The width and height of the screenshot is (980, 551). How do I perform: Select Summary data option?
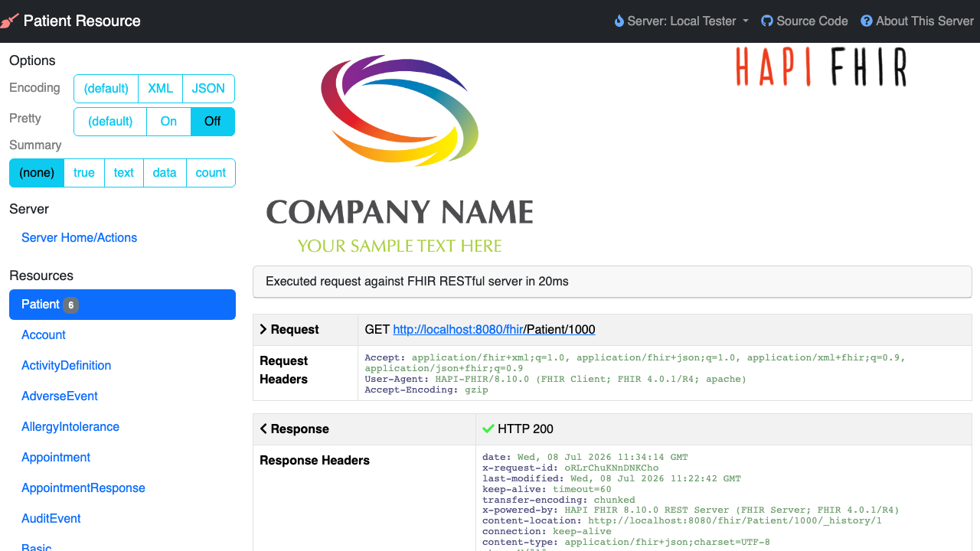(x=165, y=173)
